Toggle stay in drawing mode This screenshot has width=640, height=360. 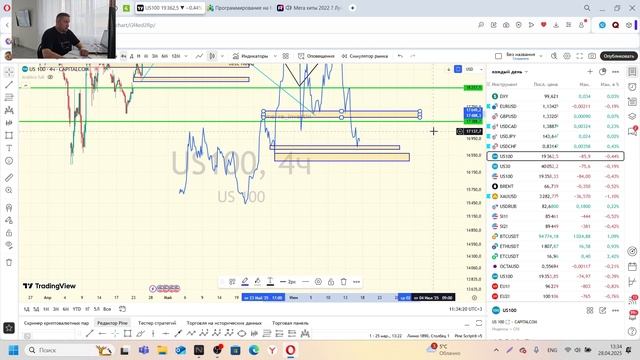coord(9,220)
